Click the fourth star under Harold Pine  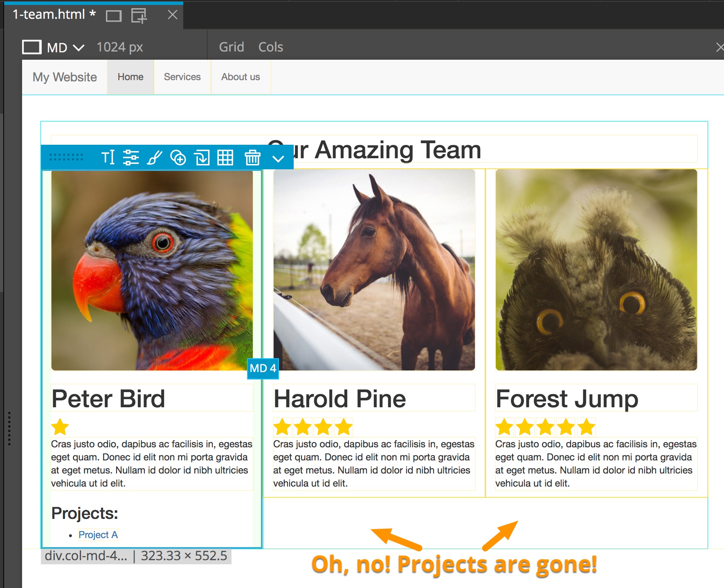(x=344, y=426)
